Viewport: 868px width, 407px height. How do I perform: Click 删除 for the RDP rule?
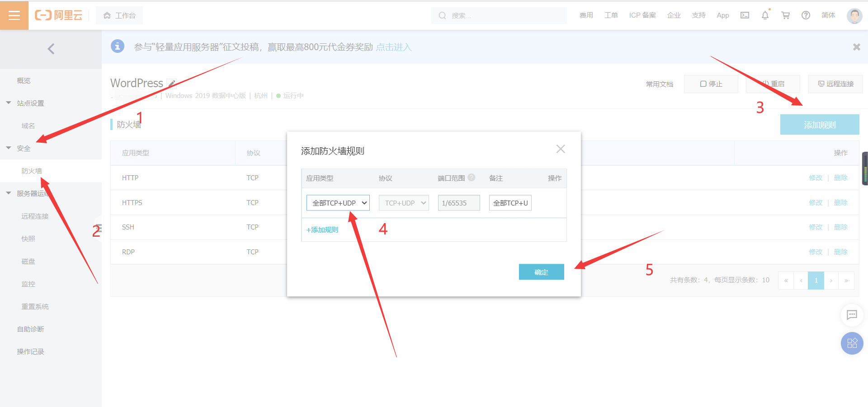pos(840,252)
